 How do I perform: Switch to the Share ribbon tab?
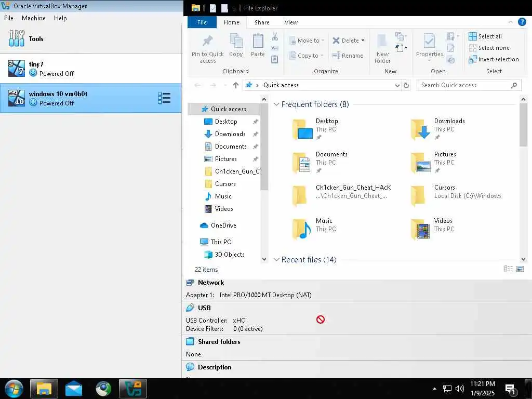tap(262, 22)
